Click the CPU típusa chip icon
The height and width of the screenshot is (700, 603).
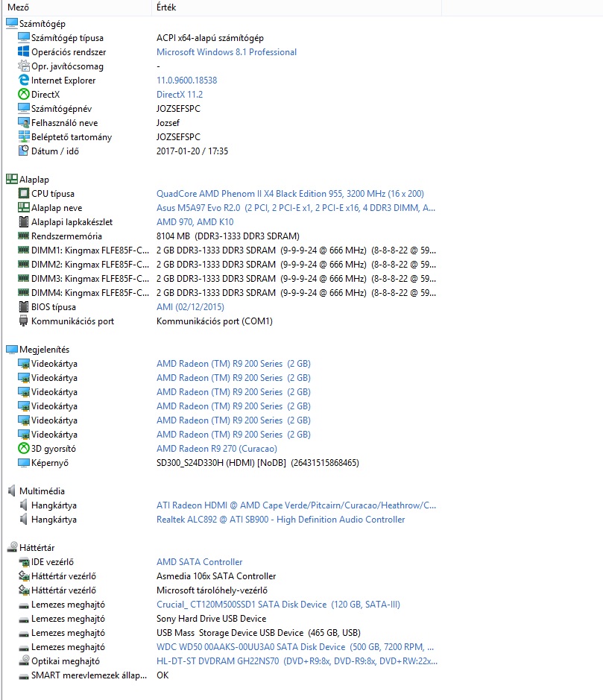[24, 193]
